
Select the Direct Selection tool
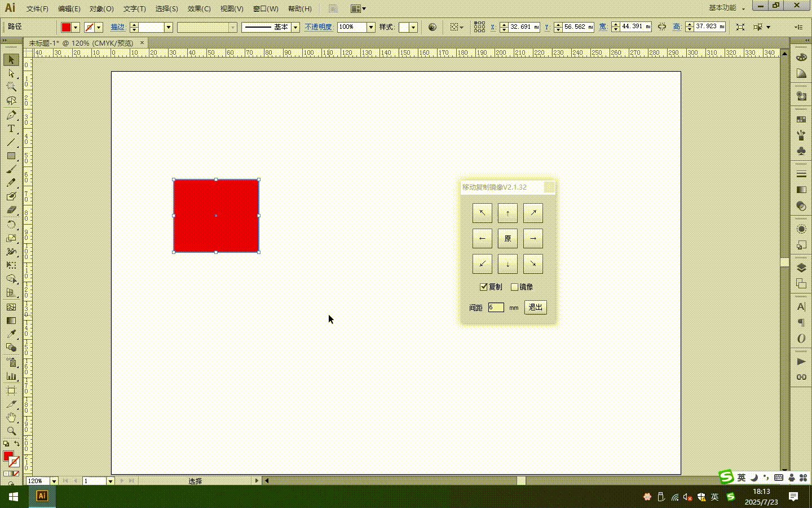click(x=11, y=73)
